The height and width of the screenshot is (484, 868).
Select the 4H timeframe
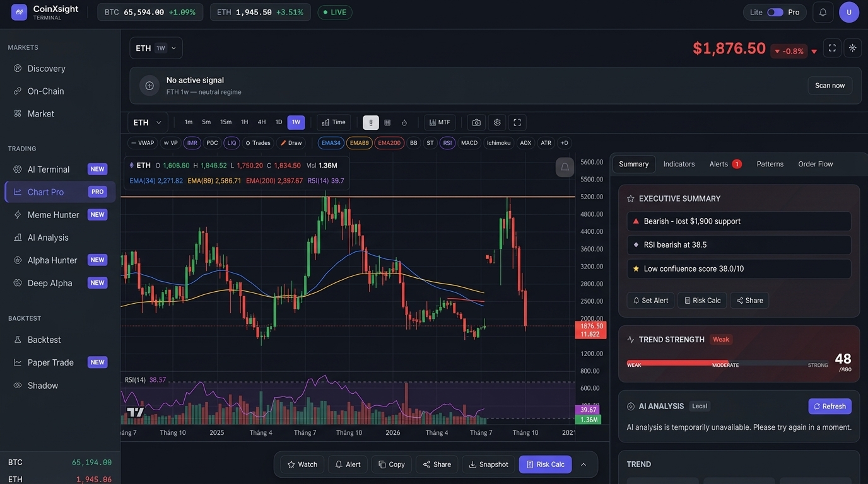(262, 122)
